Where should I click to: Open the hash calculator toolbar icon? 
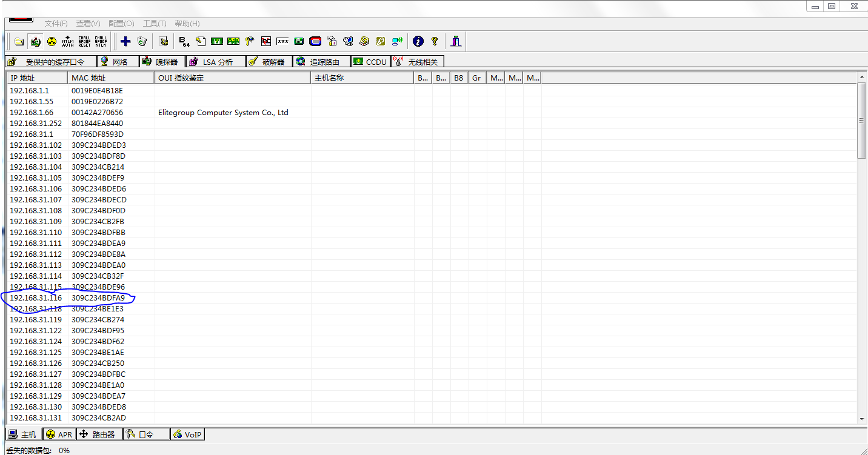(299, 41)
